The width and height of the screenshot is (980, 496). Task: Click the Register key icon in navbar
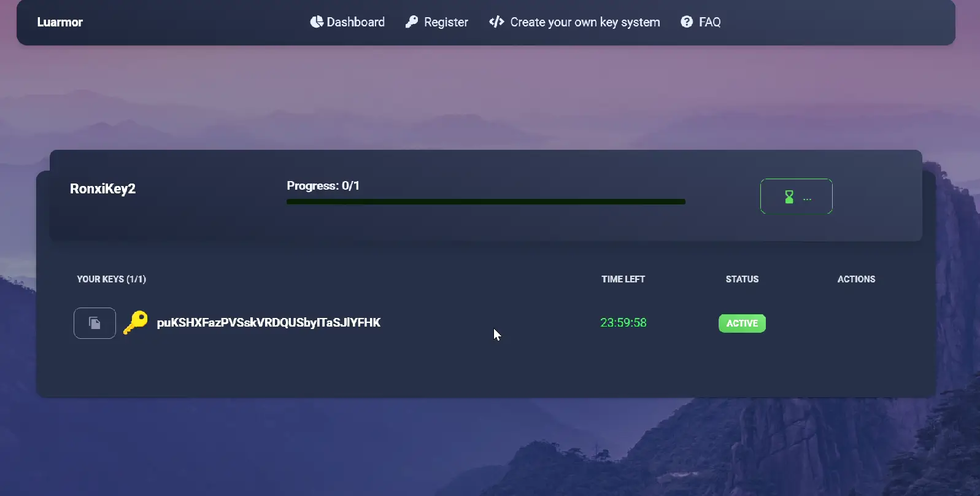coord(412,22)
